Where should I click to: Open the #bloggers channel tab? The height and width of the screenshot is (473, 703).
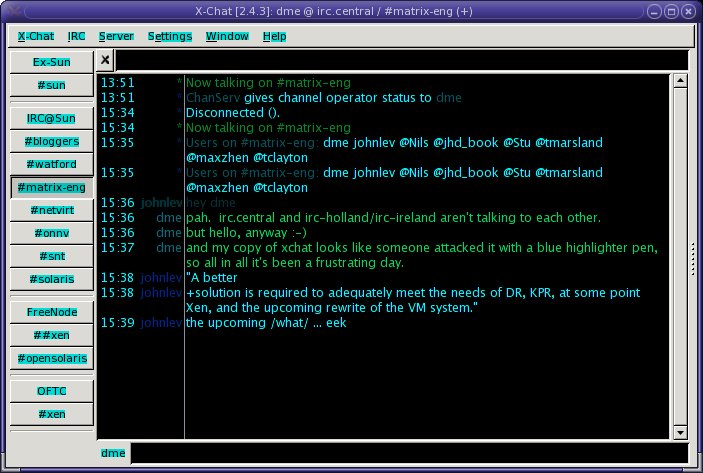click(x=52, y=141)
